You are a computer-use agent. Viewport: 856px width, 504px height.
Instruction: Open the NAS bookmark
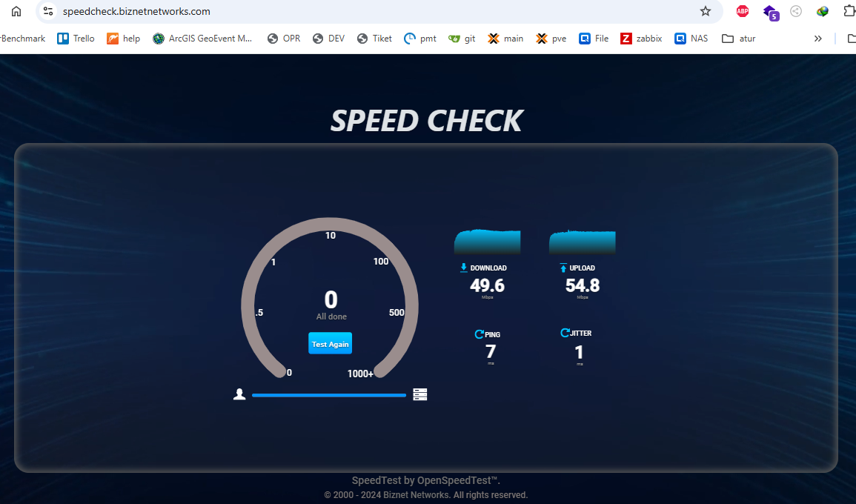tap(691, 39)
